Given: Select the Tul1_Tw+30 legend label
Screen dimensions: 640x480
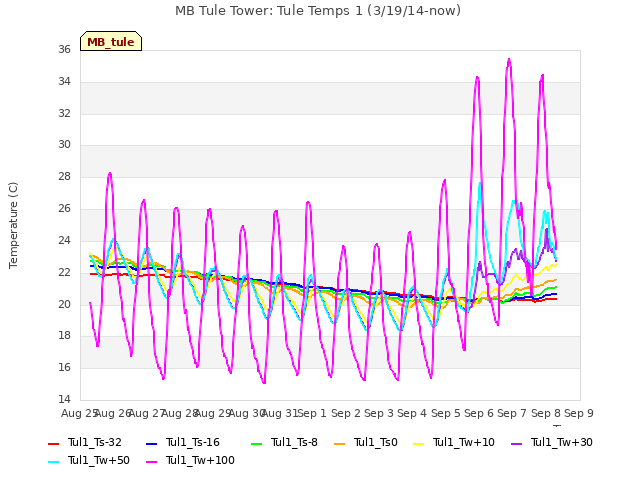Looking at the screenshot, I should [562, 442].
